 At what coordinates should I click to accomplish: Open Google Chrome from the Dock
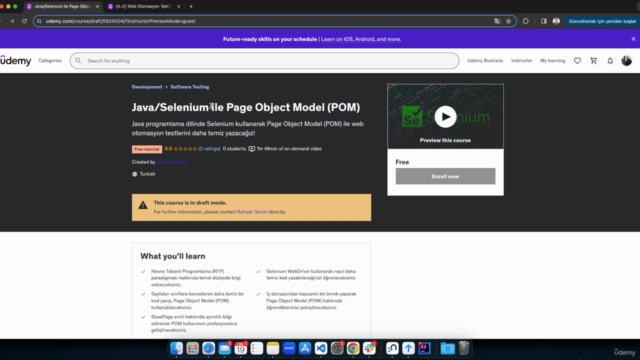click(x=353, y=348)
